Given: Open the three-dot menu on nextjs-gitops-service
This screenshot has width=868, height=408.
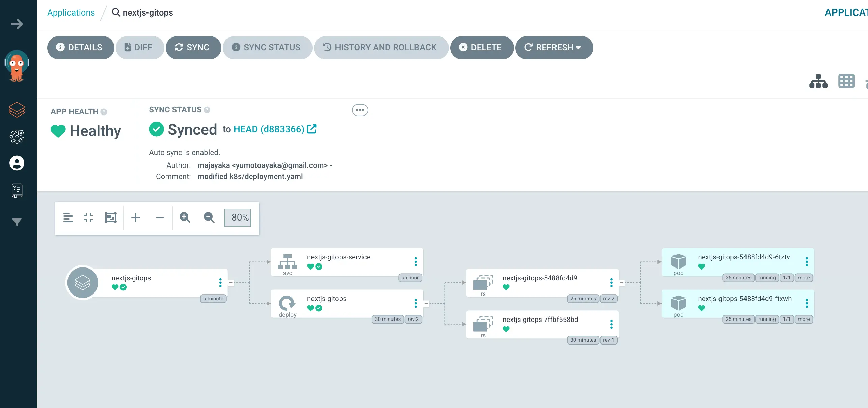Looking at the screenshot, I should pyautogui.click(x=416, y=262).
